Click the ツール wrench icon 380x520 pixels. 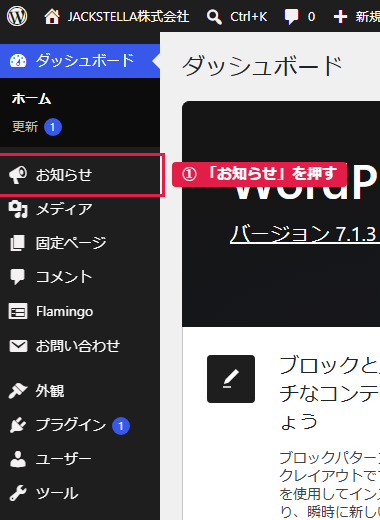(18, 493)
